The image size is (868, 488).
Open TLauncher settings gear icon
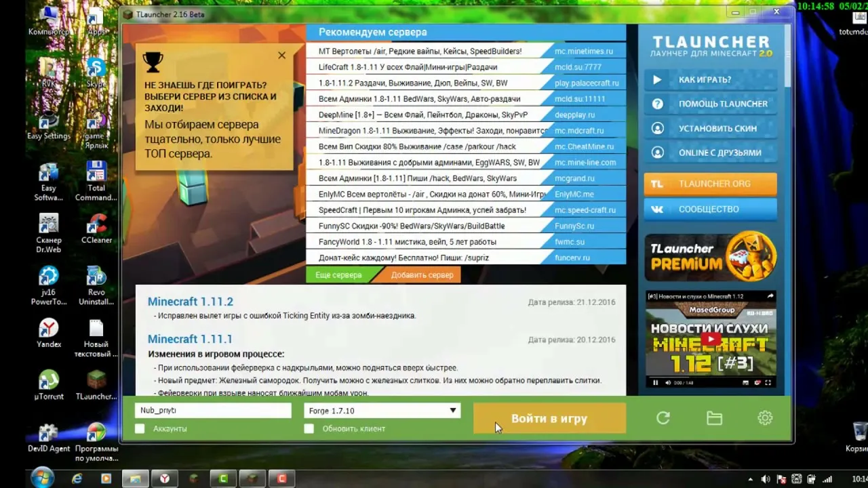tap(765, 418)
